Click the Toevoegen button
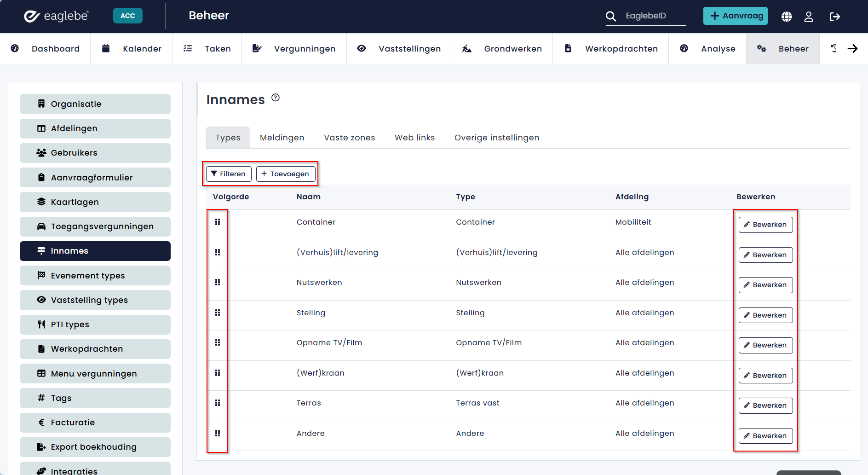Screen dimensions: 868x475 click(x=286, y=174)
